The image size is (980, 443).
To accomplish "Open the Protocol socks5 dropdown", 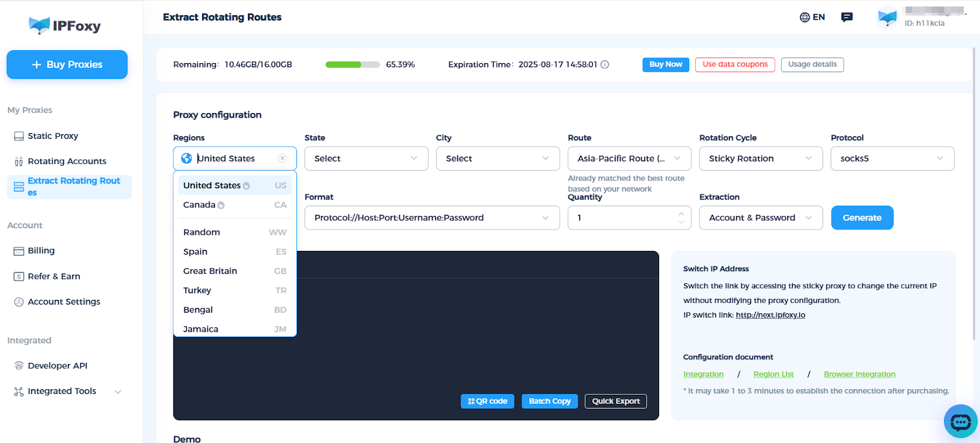I will 892,158.
